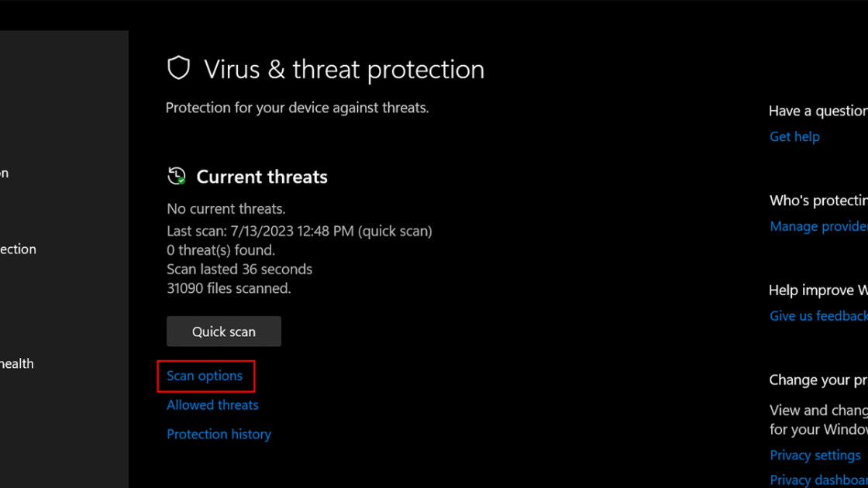Select sidebar item ending in "health"
Image resolution: width=868 pixels, height=488 pixels.
(17, 363)
